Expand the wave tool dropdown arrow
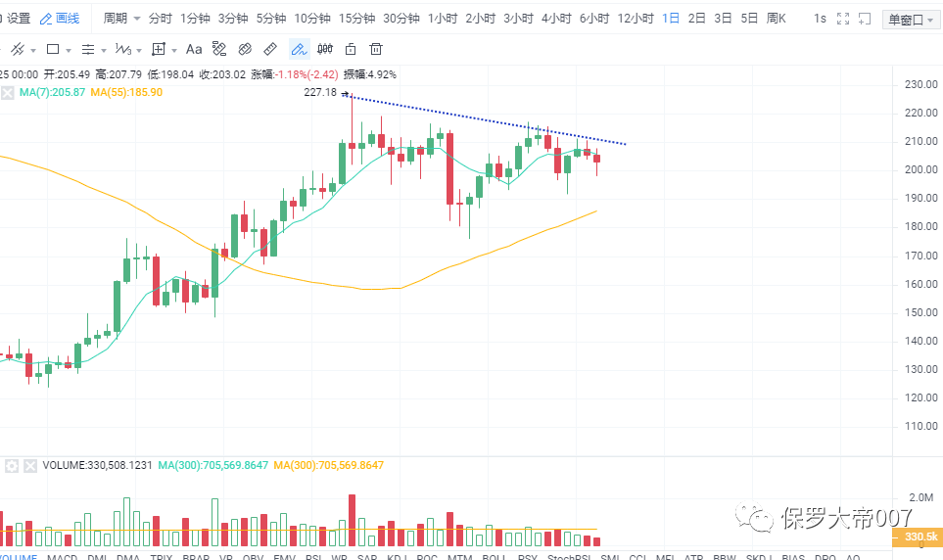Image resolution: width=943 pixels, height=560 pixels. click(x=139, y=51)
